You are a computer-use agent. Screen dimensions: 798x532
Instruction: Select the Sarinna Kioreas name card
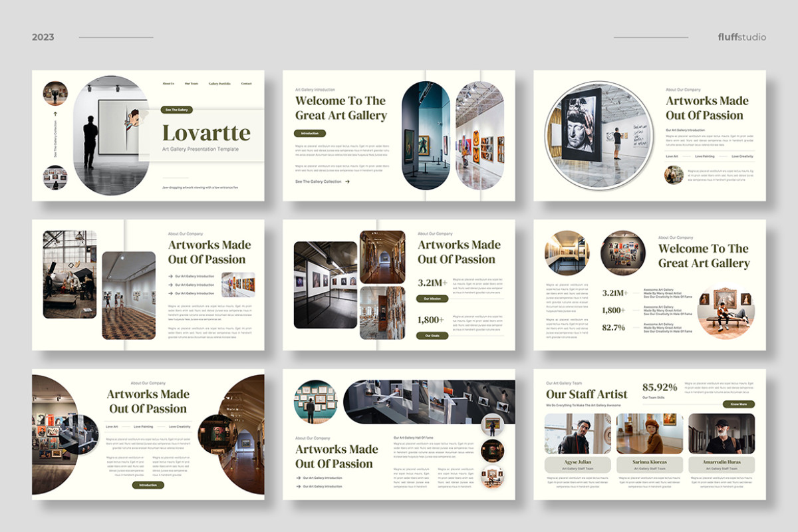coord(648,464)
